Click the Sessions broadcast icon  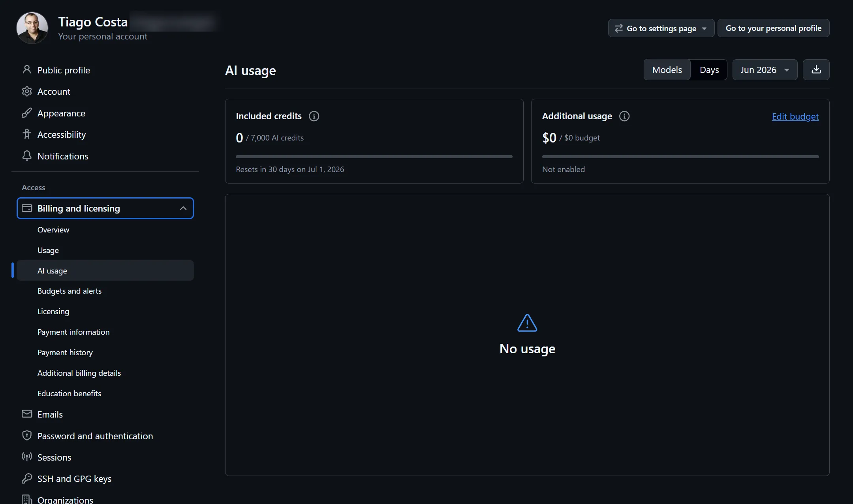tap(27, 457)
